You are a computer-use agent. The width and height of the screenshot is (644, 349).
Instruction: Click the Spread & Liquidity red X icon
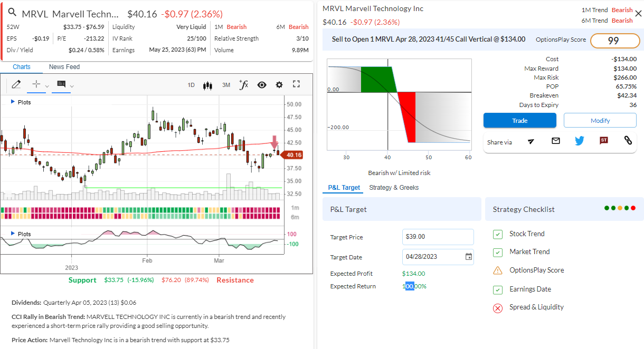point(497,308)
